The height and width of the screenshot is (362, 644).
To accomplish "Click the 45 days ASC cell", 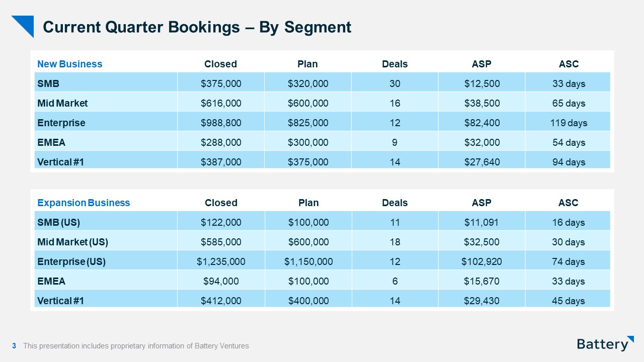I will tap(569, 301).
